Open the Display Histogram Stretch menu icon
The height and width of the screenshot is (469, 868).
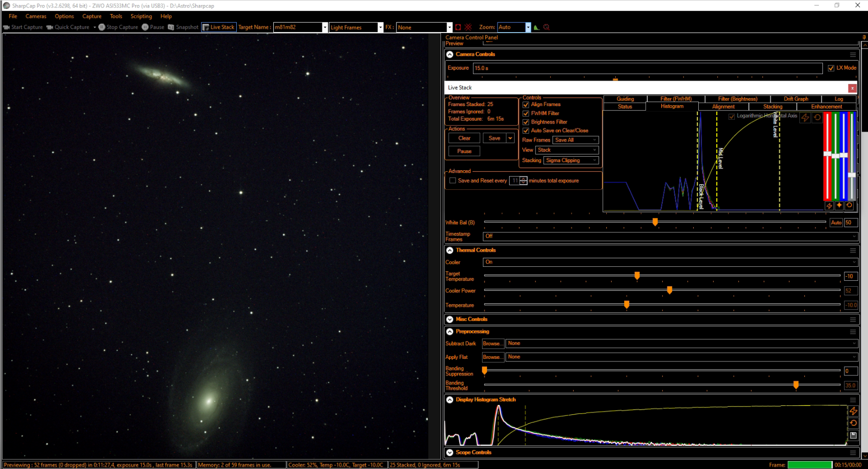pyautogui.click(x=853, y=400)
